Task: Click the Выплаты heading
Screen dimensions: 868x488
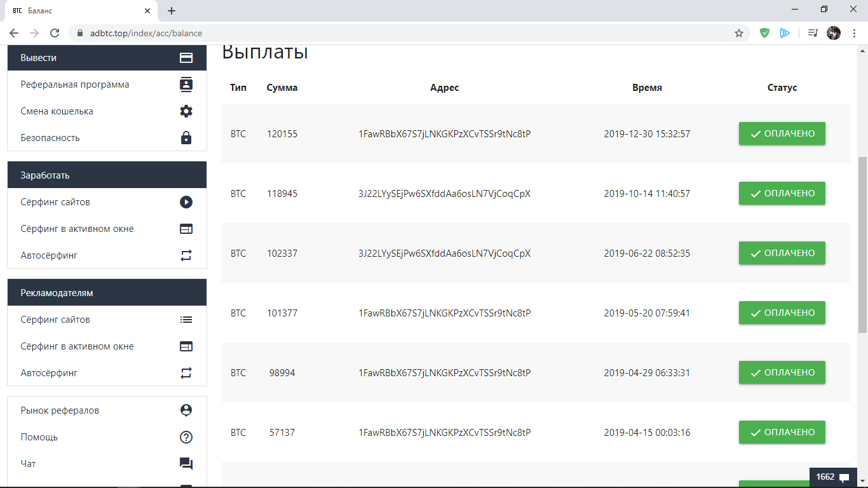Action: [x=265, y=51]
